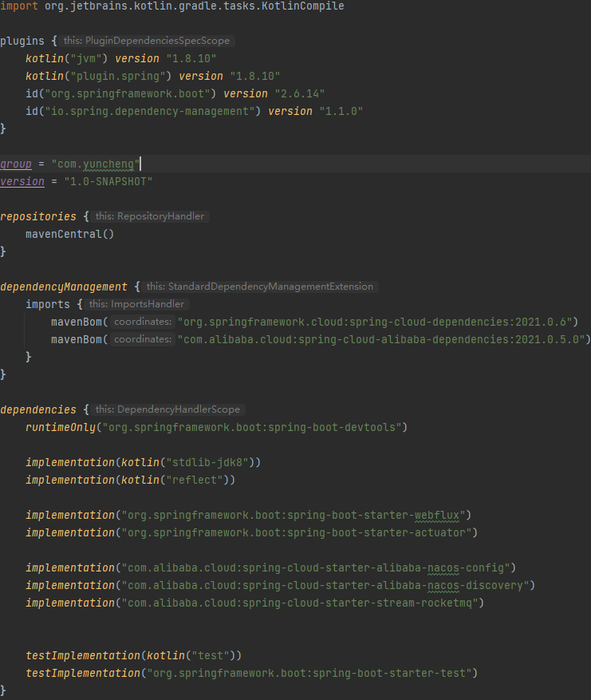Click the kotlin("plugin.spring") plugin line
The width and height of the screenshot is (591, 700).
152,76
